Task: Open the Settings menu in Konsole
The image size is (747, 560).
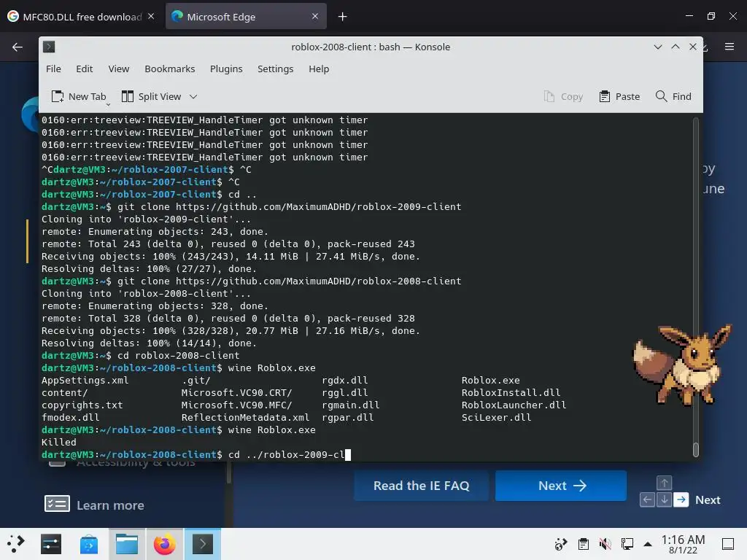Action: 275,69
